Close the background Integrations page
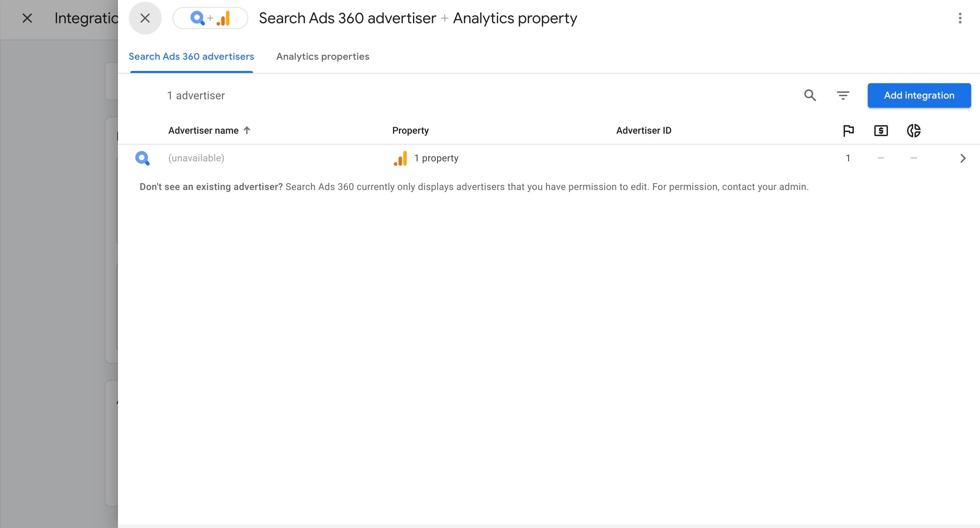 tap(27, 18)
